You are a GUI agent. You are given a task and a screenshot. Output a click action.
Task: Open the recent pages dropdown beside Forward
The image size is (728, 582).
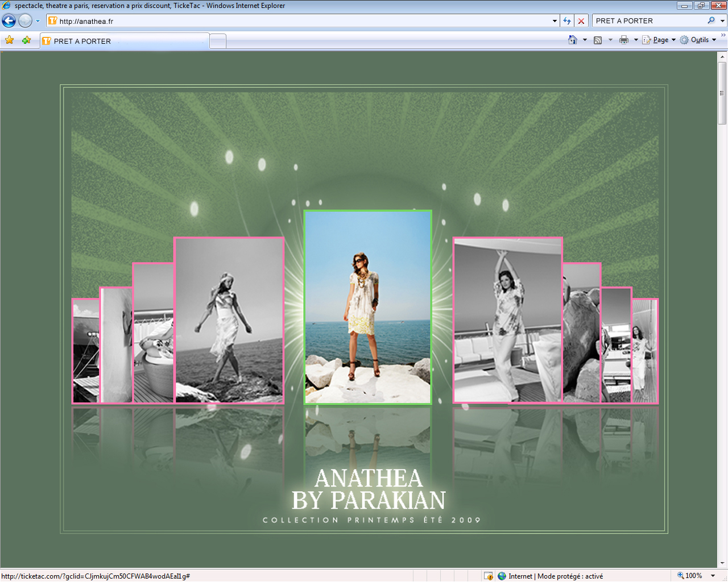click(38, 21)
